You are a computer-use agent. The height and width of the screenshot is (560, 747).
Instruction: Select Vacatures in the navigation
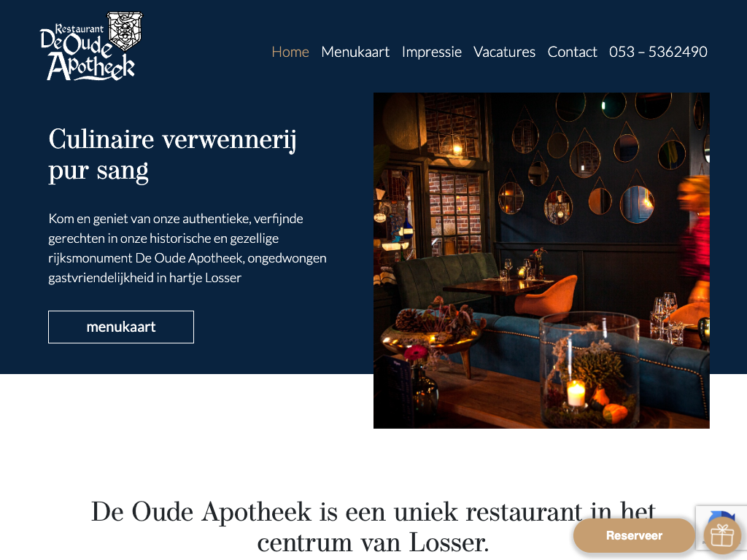pyautogui.click(x=504, y=52)
